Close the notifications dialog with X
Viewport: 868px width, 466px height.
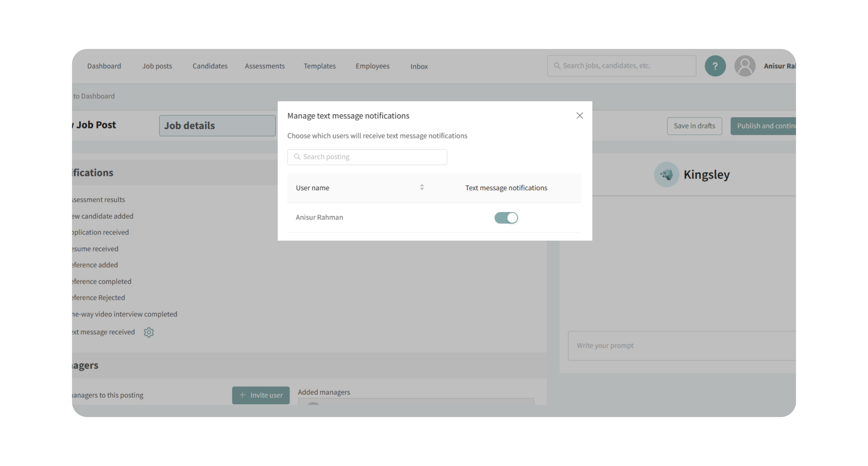click(x=580, y=116)
